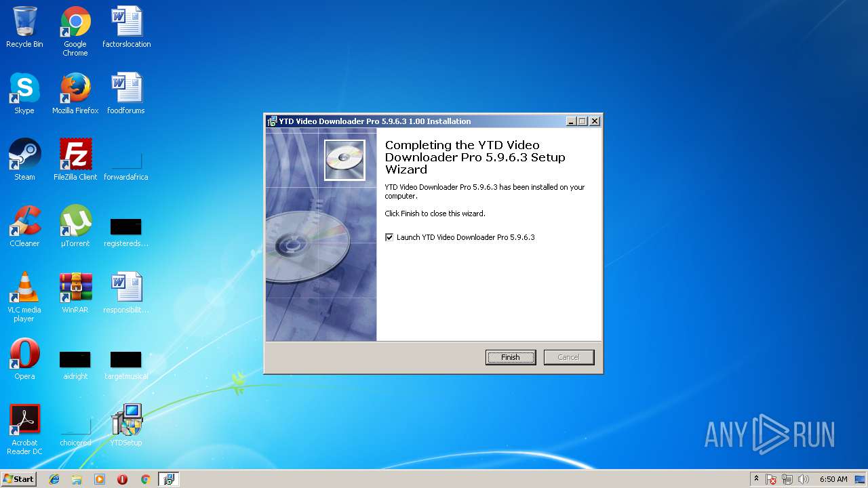Viewport: 868px width, 488px height.
Task: Select the Acrobat Reader DC shortcut
Action: [x=24, y=430]
